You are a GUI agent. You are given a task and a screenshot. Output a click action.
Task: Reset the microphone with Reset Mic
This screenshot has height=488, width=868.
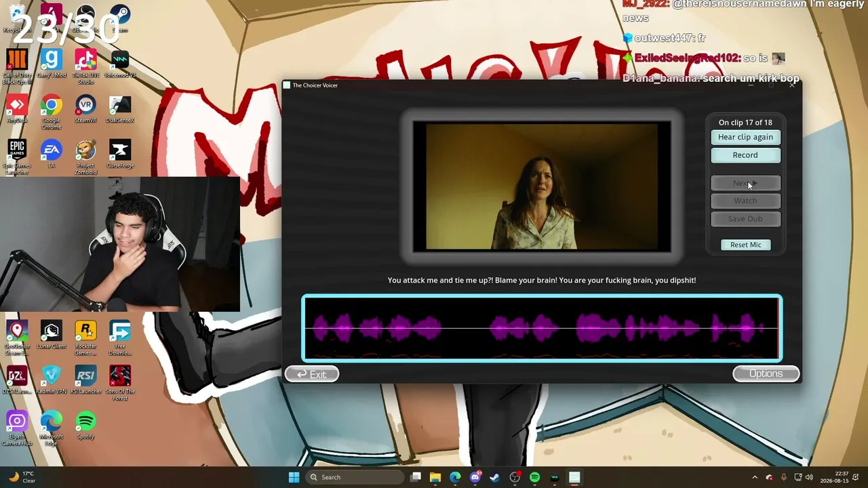coord(745,245)
